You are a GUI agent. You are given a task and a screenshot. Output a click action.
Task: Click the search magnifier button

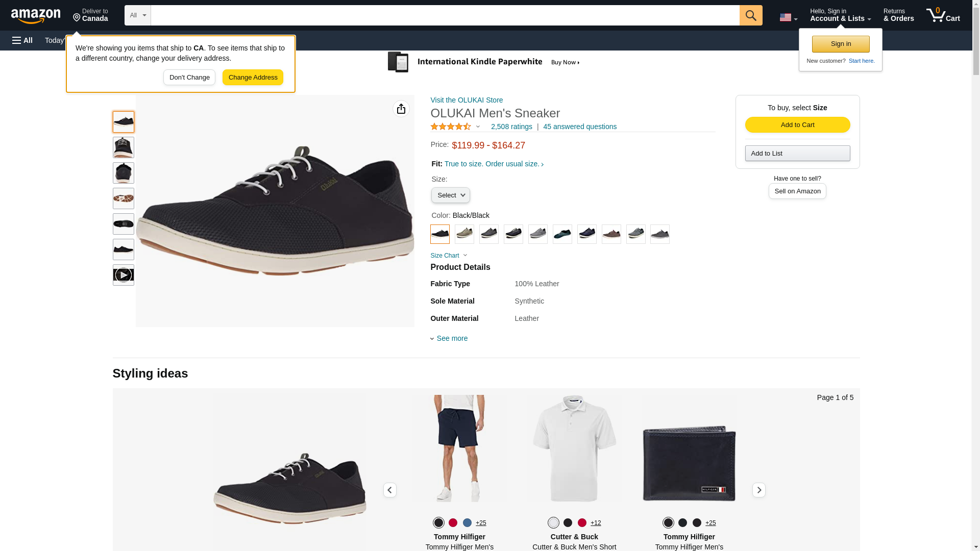(750, 15)
